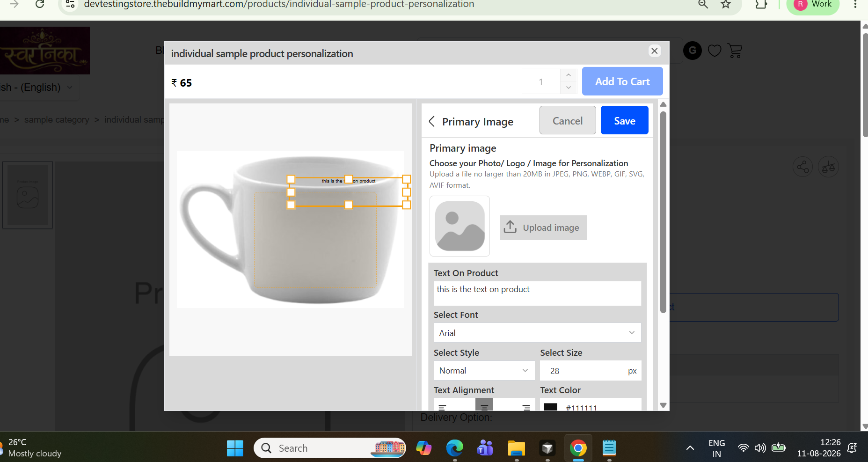Open the notification bell icon

click(x=852, y=448)
